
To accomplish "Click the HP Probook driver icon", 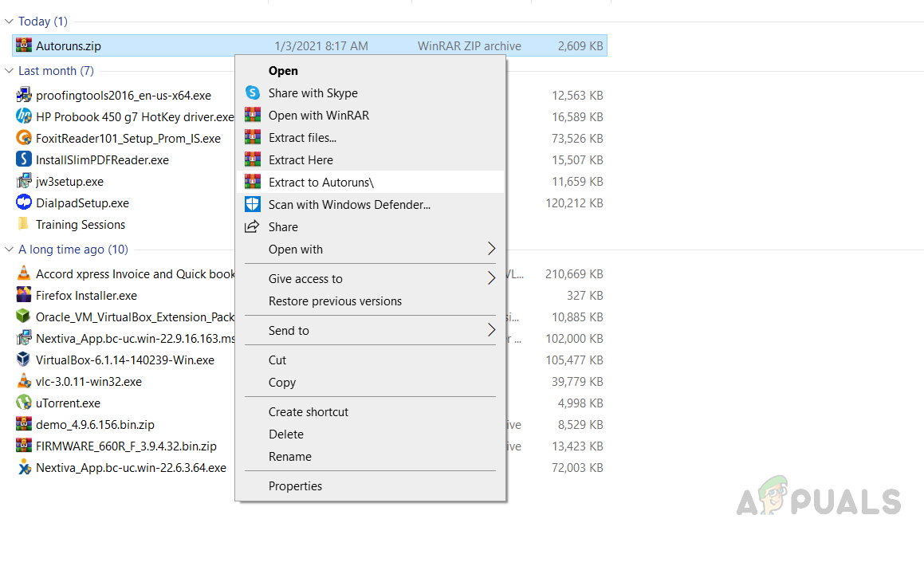I will coord(24,117).
